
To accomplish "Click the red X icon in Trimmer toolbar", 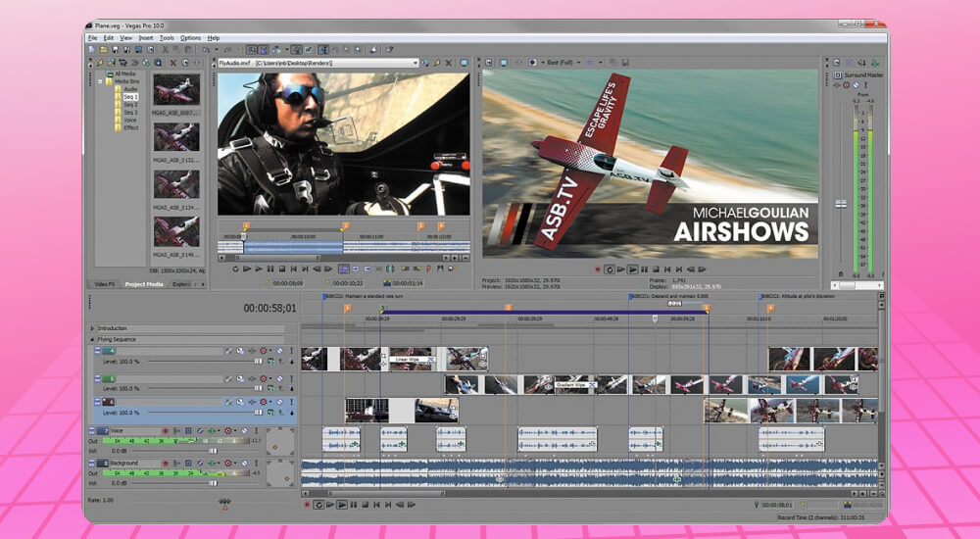I will tap(449, 63).
